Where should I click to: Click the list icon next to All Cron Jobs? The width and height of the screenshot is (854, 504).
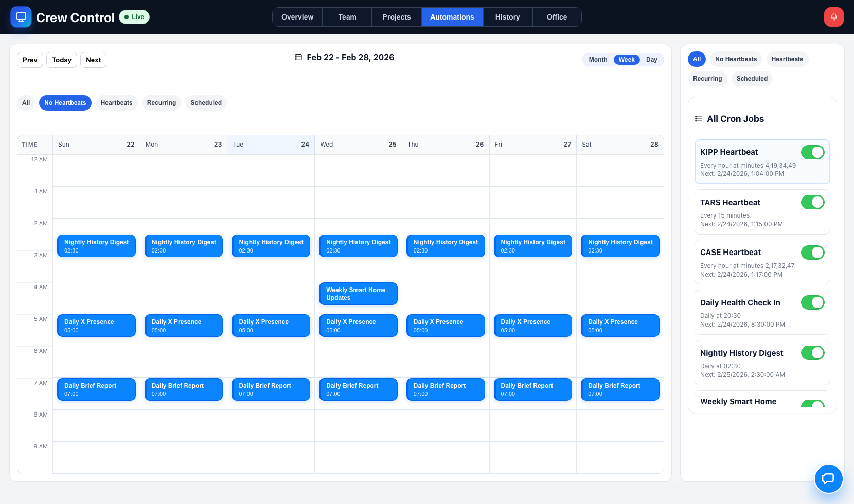coord(698,118)
